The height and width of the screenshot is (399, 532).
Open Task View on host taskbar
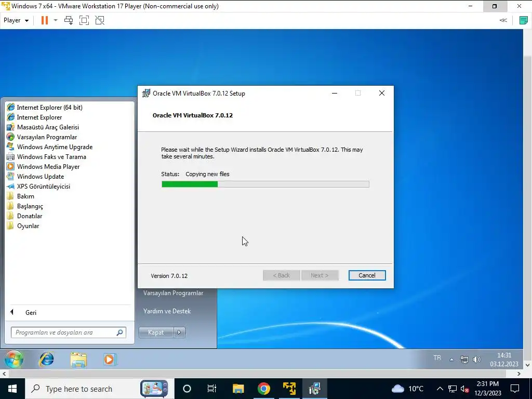(212, 389)
